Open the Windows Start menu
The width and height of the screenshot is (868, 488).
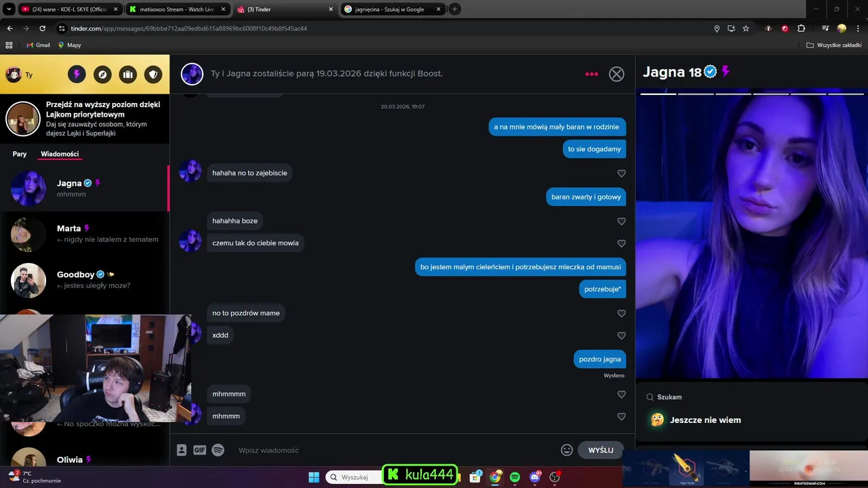click(x=314, y=477)
